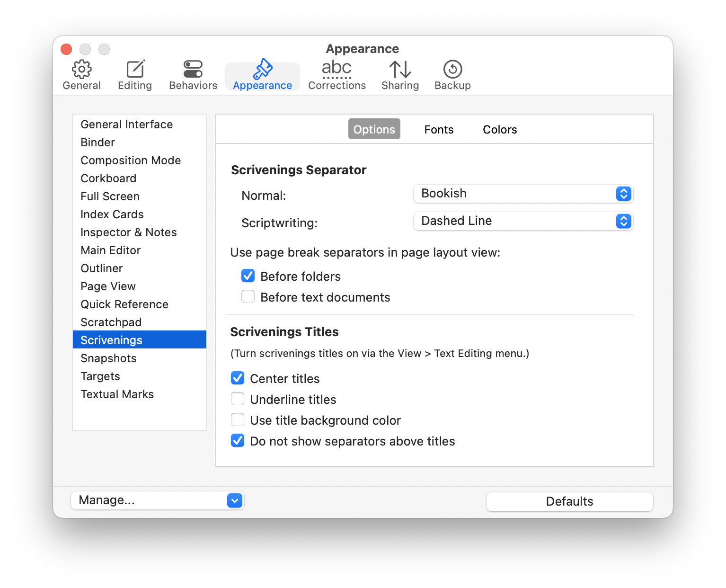Toggle Use title background color
This screenshot has width=726, height=588.
[x=238, y=420]
